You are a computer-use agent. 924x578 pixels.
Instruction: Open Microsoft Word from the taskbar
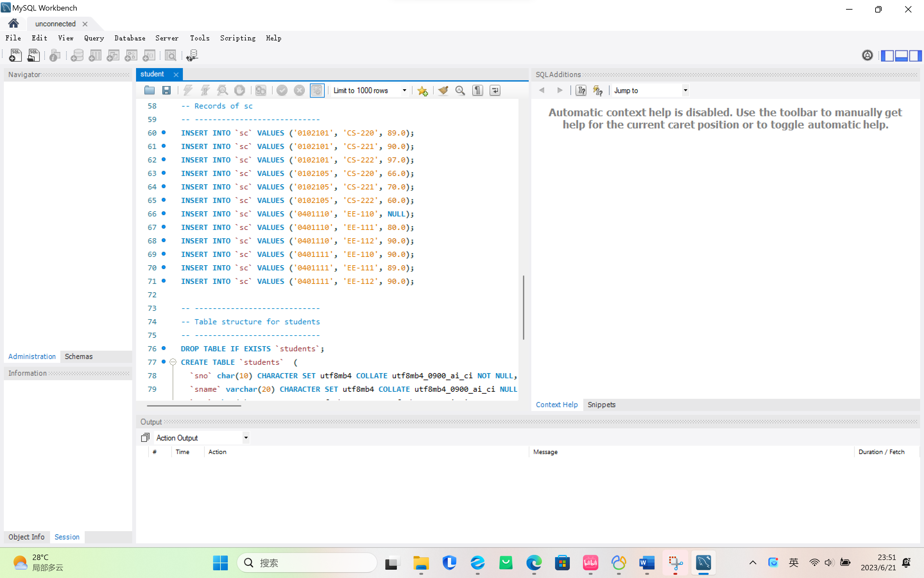(x=647, y=562)
